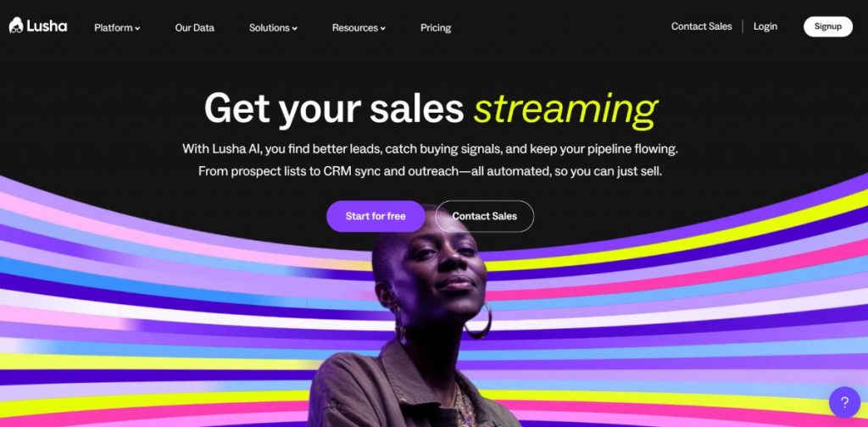Open the Platform menu label
The height and width of the screenshot is (427, 868).
[114, 28]
